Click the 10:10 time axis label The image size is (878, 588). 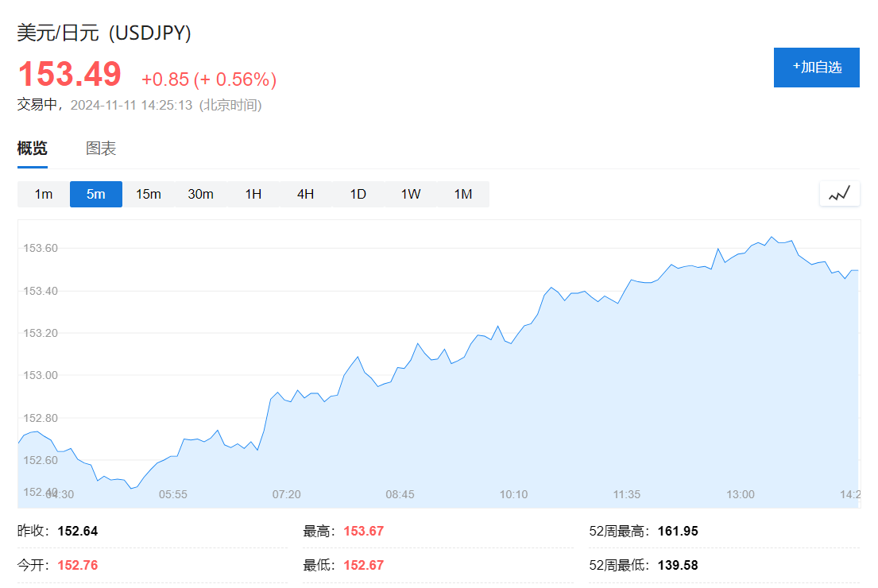(513, 494)
